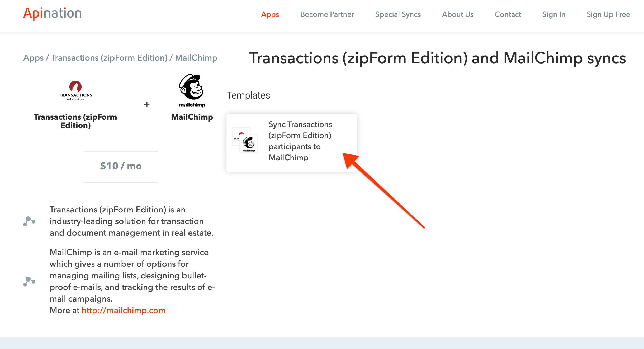Open the Special Syncs nav link
The height and width of the screenshot is (349, 644).
398,14
